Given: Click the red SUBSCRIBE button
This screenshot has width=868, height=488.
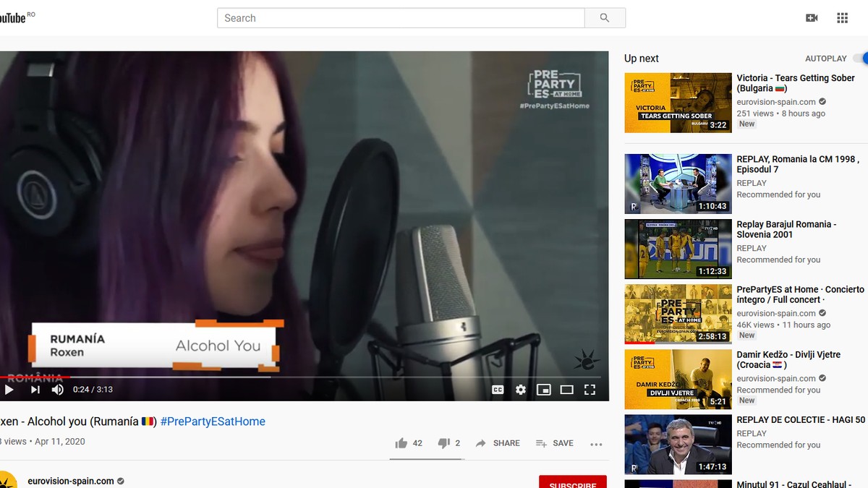Looking at the screenshot, I should click(x=573, y=483).
